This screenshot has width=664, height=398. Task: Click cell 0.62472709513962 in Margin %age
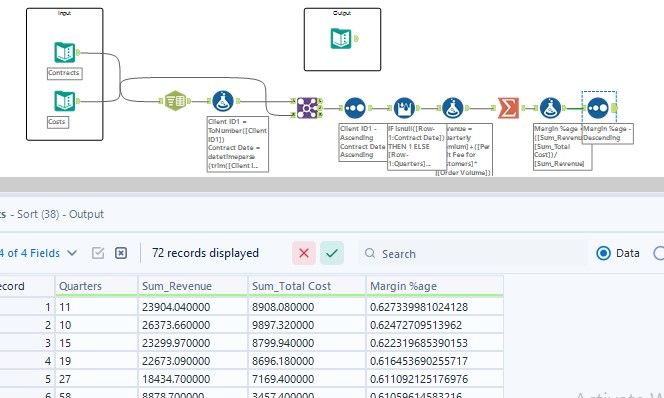435,325
